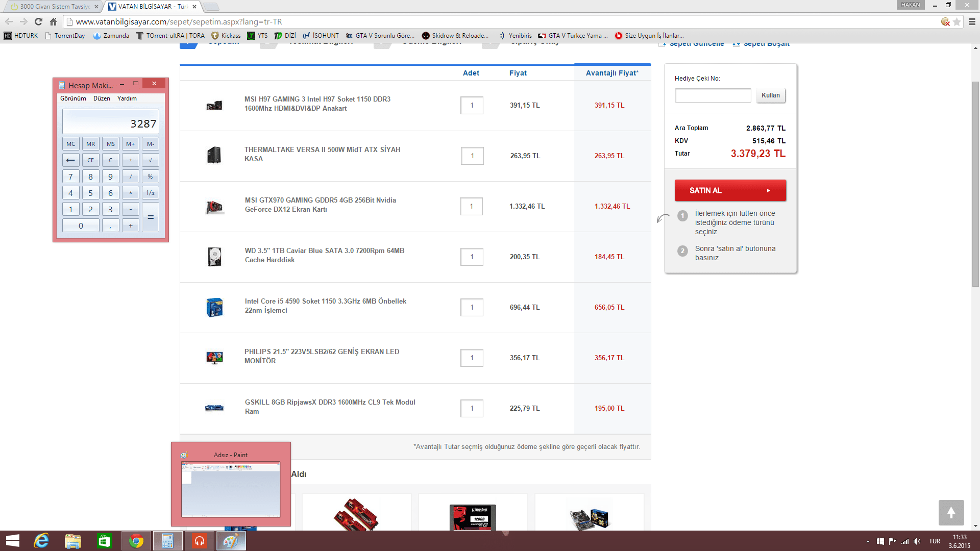The height and width of the screenshot is (551, 980).
Task: Open the Görünüm menu in calculator
Action: pos(73,98)
